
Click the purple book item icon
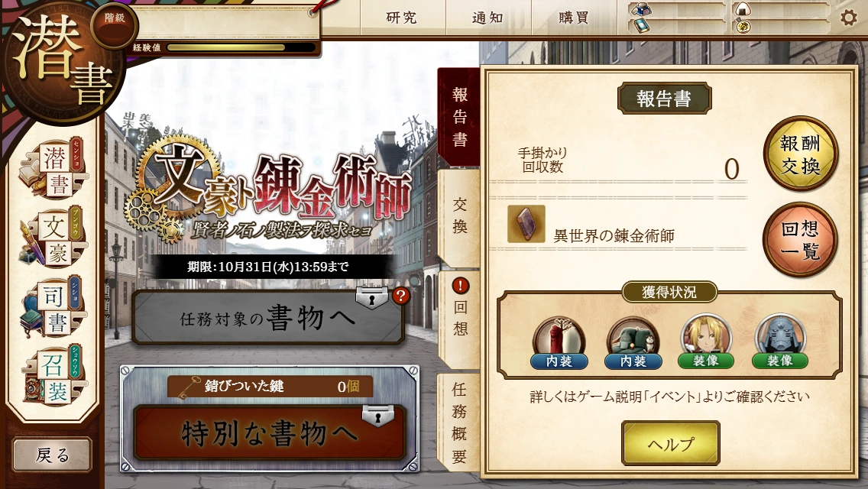click(x=526, y=224)
